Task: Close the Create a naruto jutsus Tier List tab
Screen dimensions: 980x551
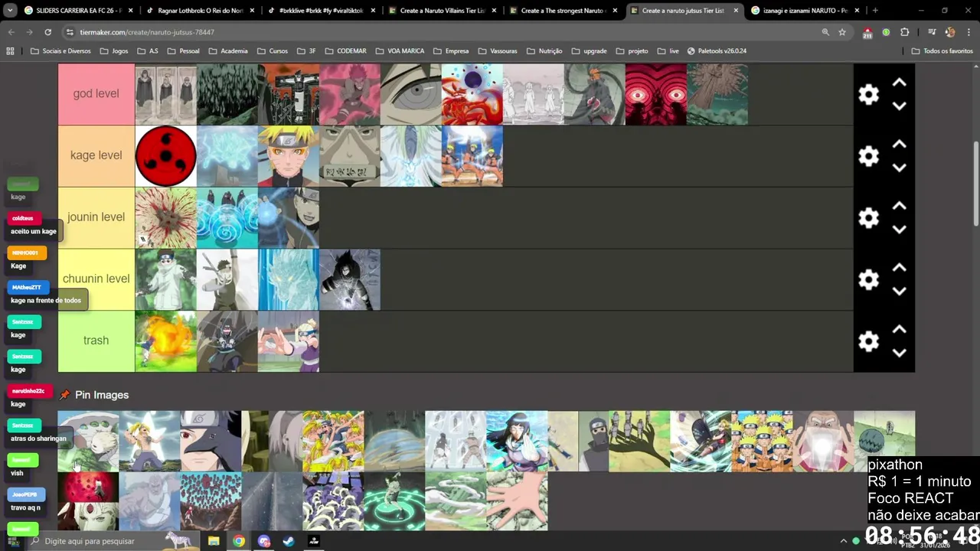Action: 736,11
